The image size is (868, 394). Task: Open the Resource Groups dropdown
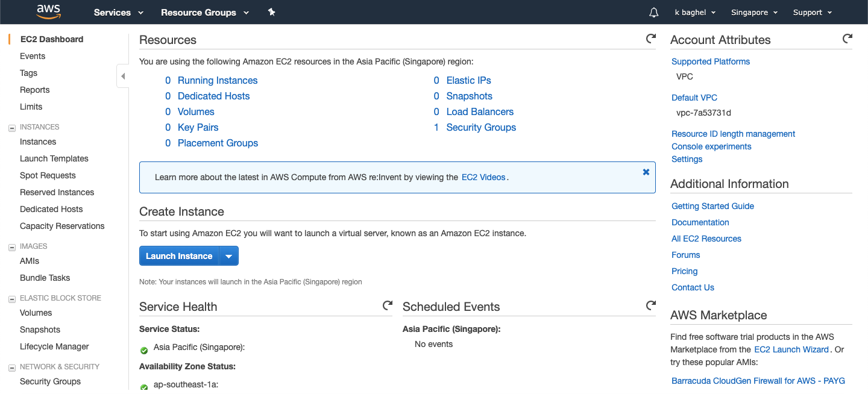205,12
